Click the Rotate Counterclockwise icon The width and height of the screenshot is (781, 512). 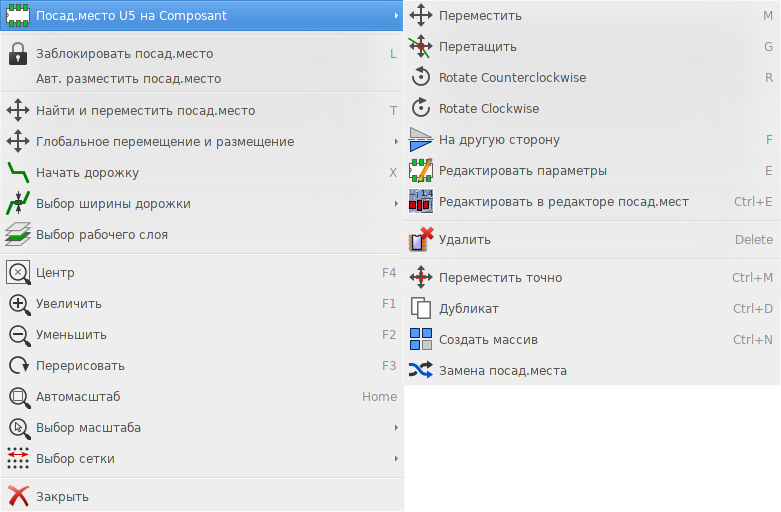pos(421,77)
